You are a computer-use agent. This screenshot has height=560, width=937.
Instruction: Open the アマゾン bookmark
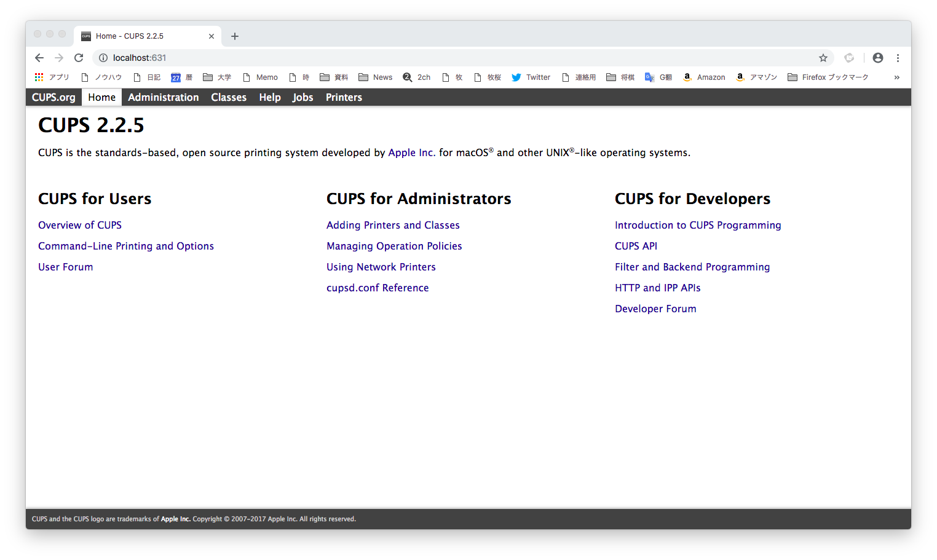(756, 77)
